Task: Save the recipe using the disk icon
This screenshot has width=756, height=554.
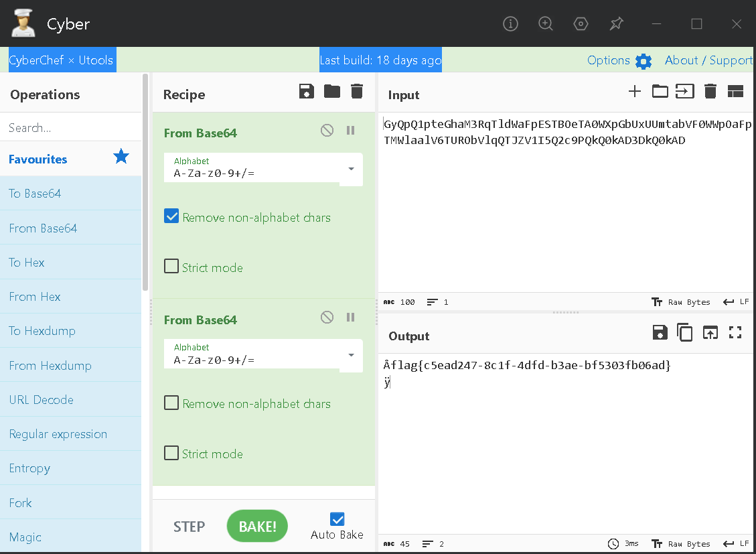Action: tap(307, 91)
